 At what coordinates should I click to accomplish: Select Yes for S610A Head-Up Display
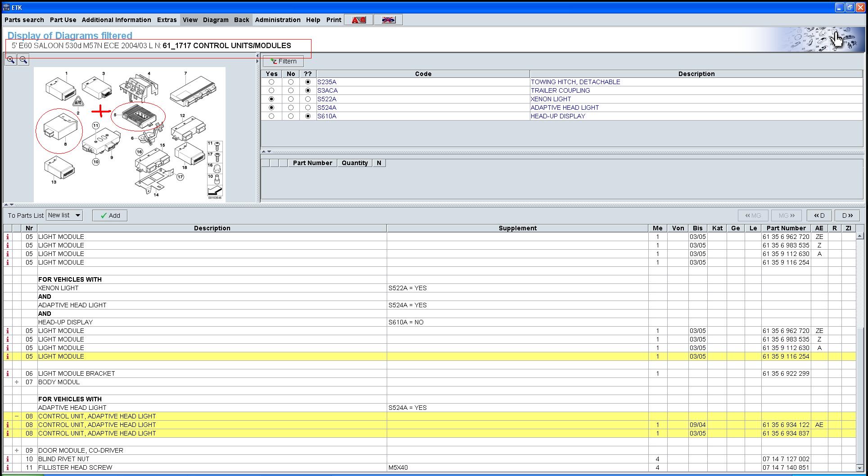(271, 116)
